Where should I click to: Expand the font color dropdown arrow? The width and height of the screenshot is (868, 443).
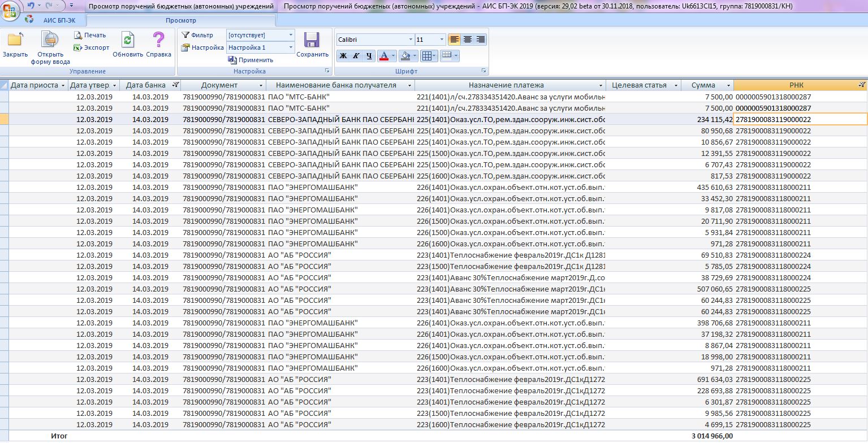pos(394,56)
